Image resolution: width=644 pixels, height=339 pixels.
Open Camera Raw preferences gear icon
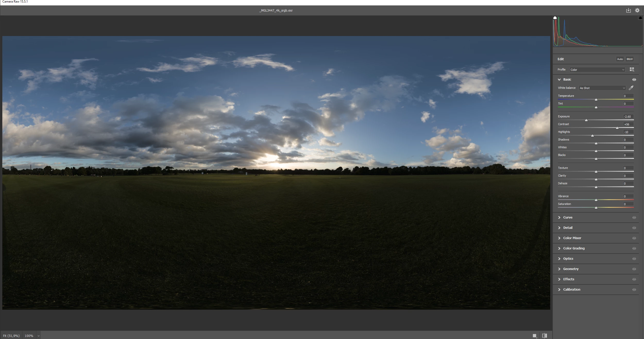637,10
